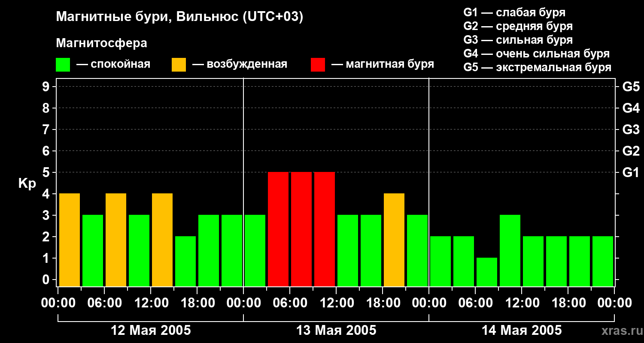Click the 'G4 — очень сильная буря' legend line
This screenshot has height=343, width=644.
(x=536, y=54)
